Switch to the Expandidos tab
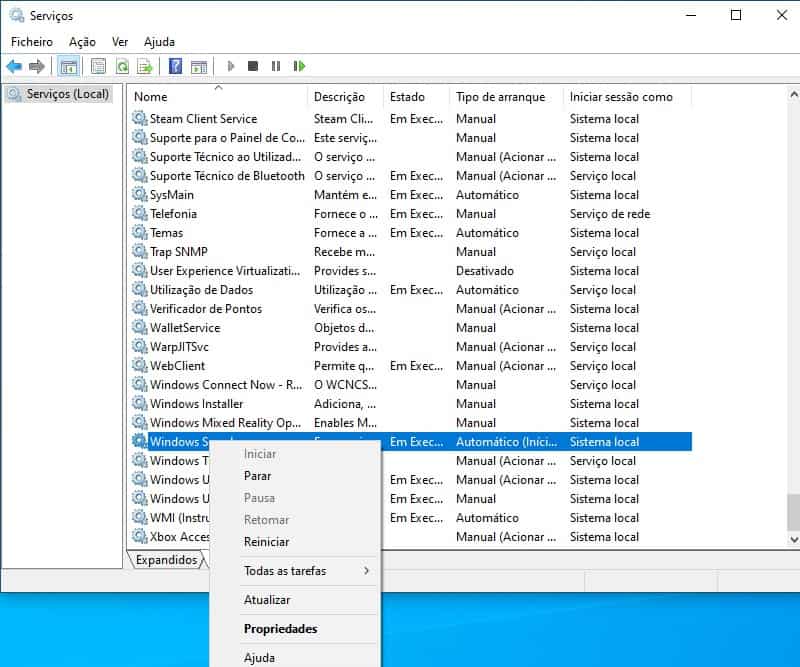Viewport: 800px width, 667px height. tap(166, 560)
